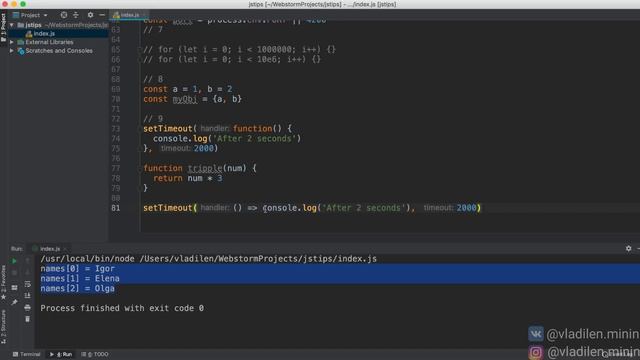This screenshot has width=640, height=360.
Task: Click setTimeout call on line 81
Action: point(167,208)
